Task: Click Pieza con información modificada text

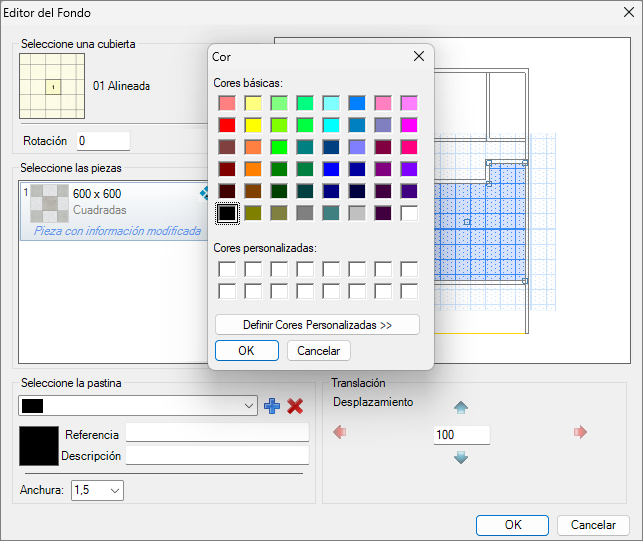Action: click(117, 231)
